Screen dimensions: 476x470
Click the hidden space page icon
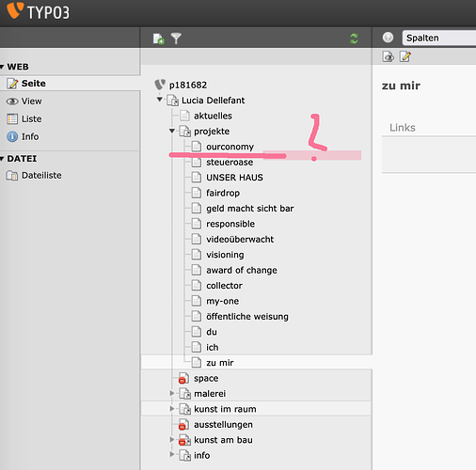pos(183,378)
